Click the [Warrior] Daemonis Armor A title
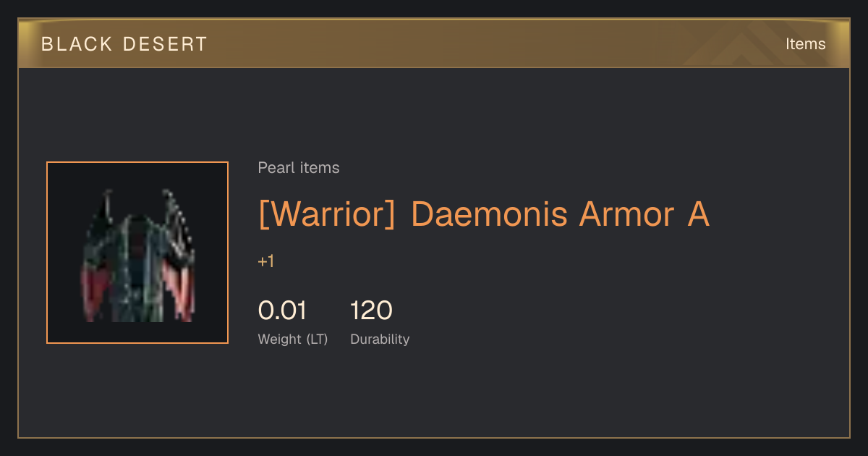 [484, 214]
